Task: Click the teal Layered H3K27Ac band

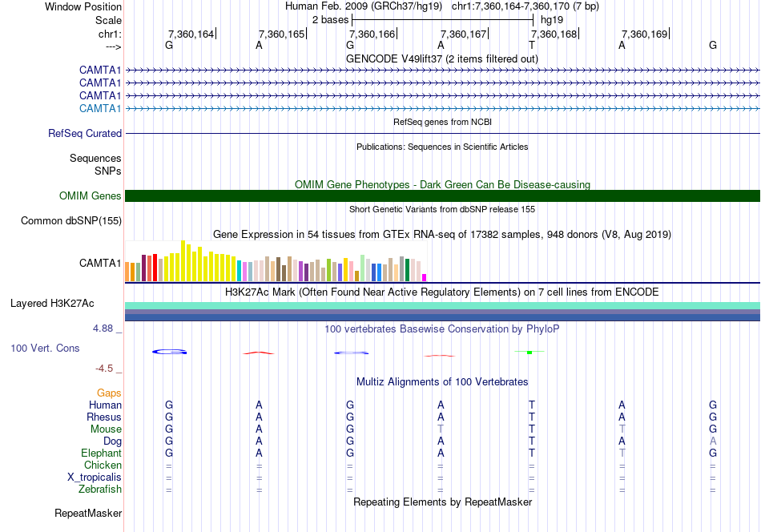Action: [x=442, y=305]
